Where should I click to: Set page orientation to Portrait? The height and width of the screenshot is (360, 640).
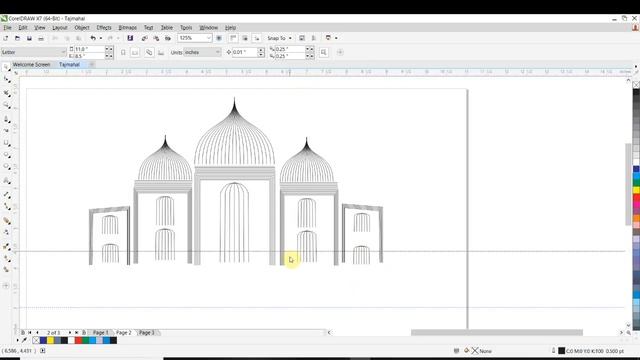pos(123,52)
